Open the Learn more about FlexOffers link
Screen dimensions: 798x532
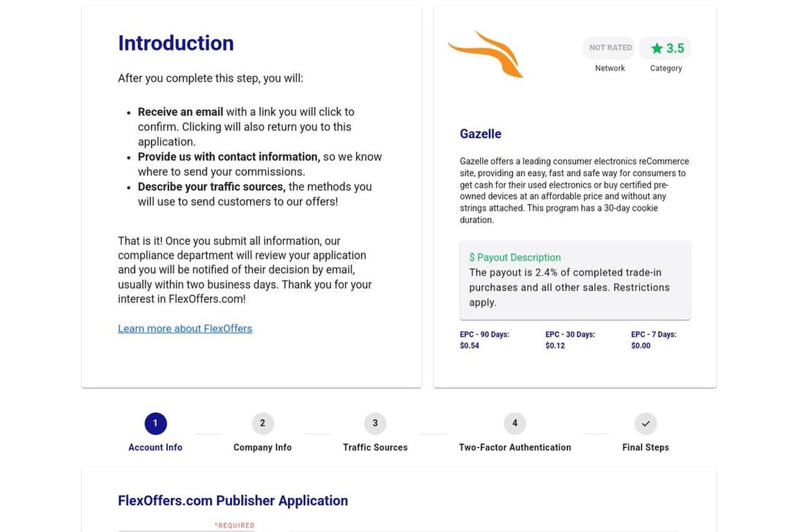[185, 328]
